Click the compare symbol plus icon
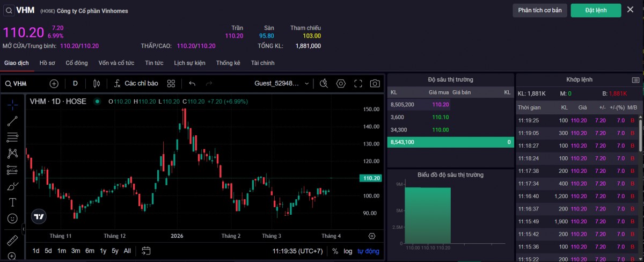 54,84
